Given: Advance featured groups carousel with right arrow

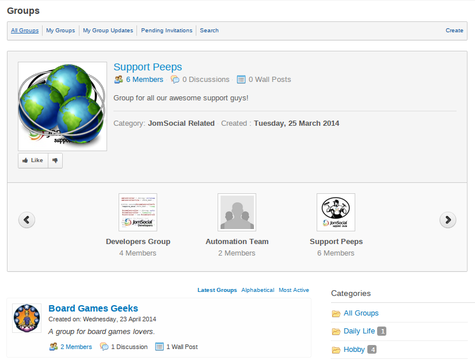Looking at the screenshot, I should click(448, 220).
